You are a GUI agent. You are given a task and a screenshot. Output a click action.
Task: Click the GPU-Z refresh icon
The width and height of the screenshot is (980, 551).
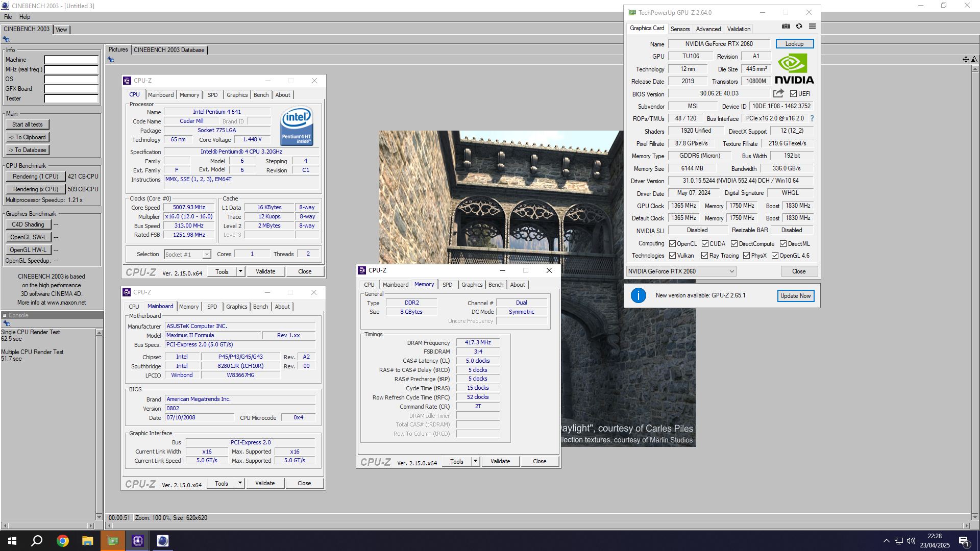pos(799,27)
